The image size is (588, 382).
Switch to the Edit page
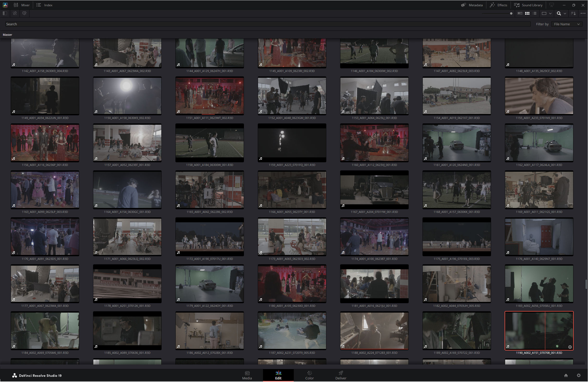tap(278, 375)
